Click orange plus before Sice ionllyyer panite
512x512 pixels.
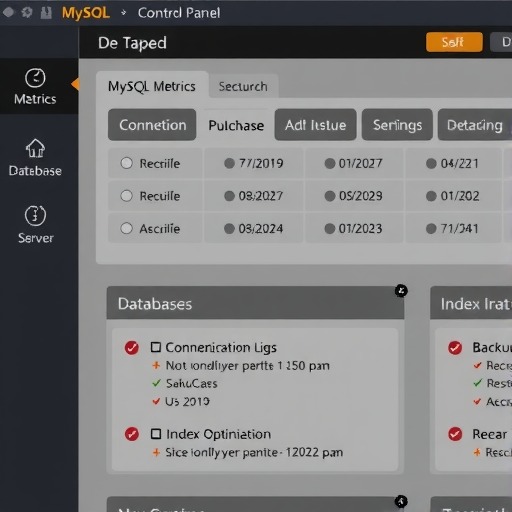(156, 452)
